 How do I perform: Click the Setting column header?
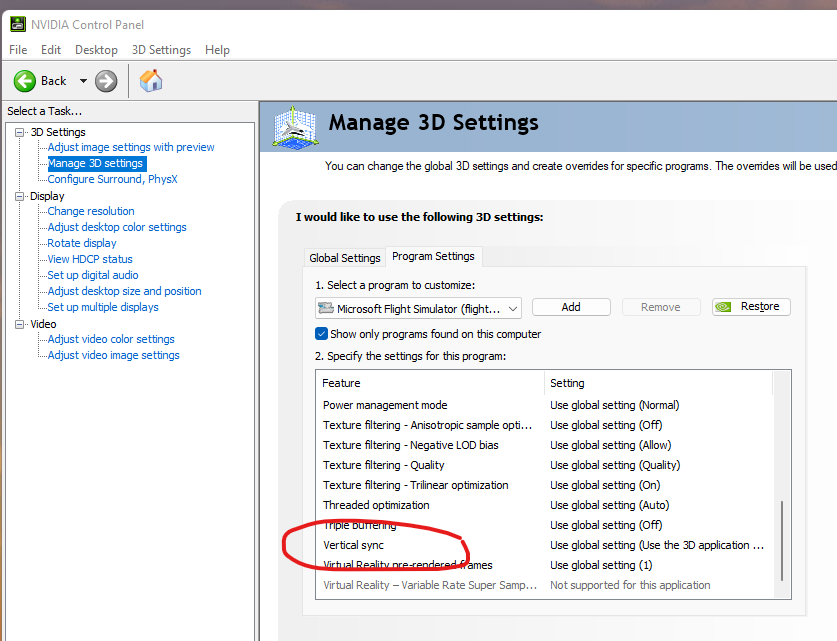[658, 383]
